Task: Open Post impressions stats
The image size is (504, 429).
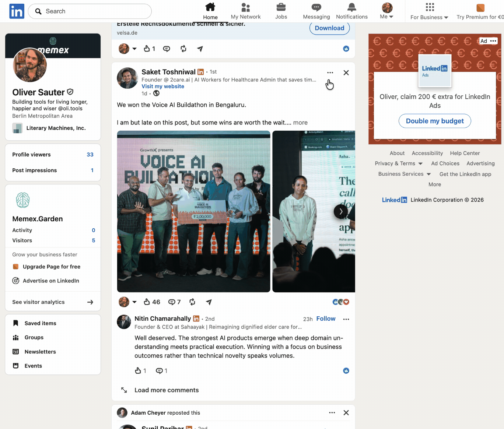Action: 53,170
